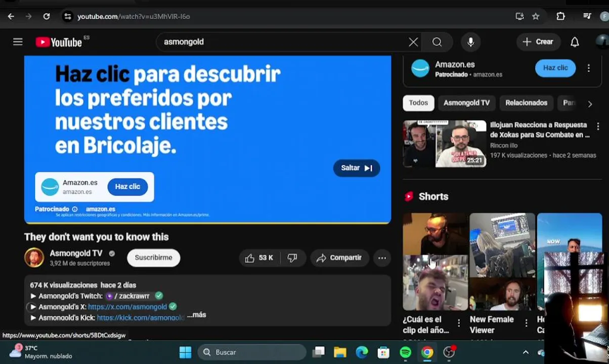The height and width of the screenshot is (364, 609).
Task: Click the magnifier search button
Action: point(437,42)
